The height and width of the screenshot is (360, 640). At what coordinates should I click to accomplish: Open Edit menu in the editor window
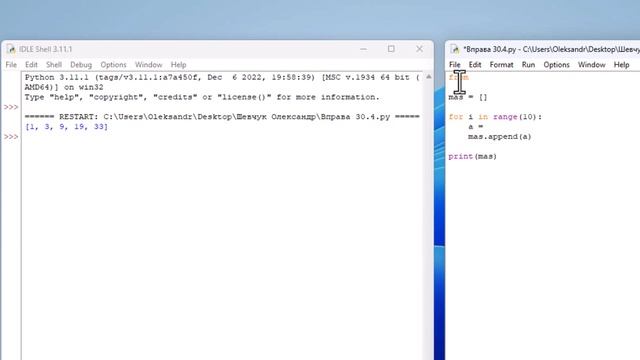pyautogui.click(x=475, y=65)
